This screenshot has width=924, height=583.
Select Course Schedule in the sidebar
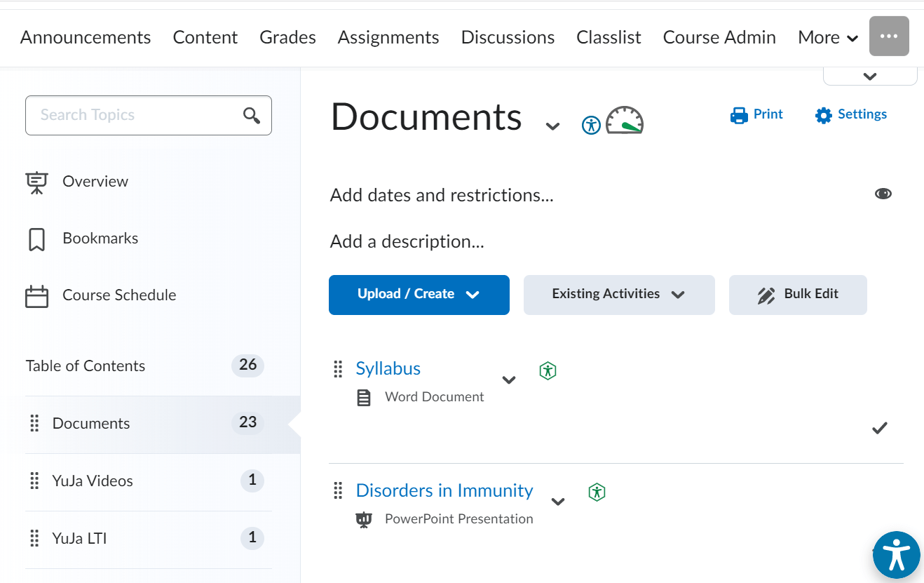[119, 295]
